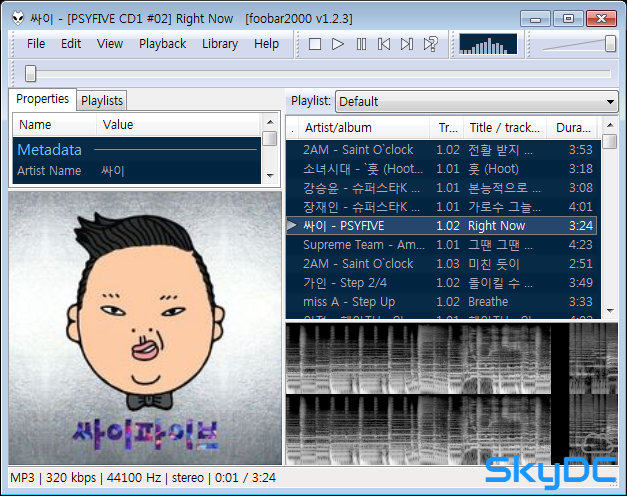Play a random track
This screenshot has height=496, width=627.
click(431, 44)
